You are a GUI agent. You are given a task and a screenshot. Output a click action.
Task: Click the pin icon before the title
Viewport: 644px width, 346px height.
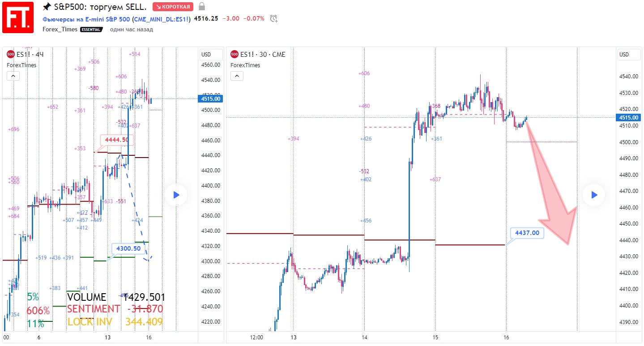(x=47, y=7)
